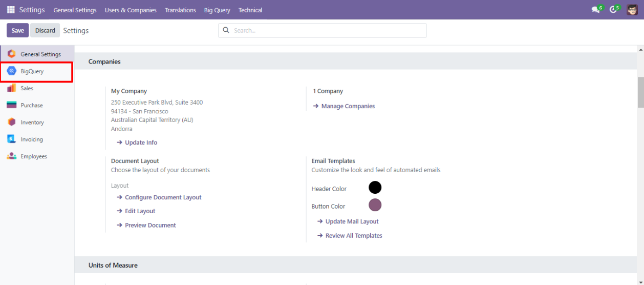This screenshot has width=644, height=285.
Task: Expand the Translations menu
Action: click(x=180, y=10)
